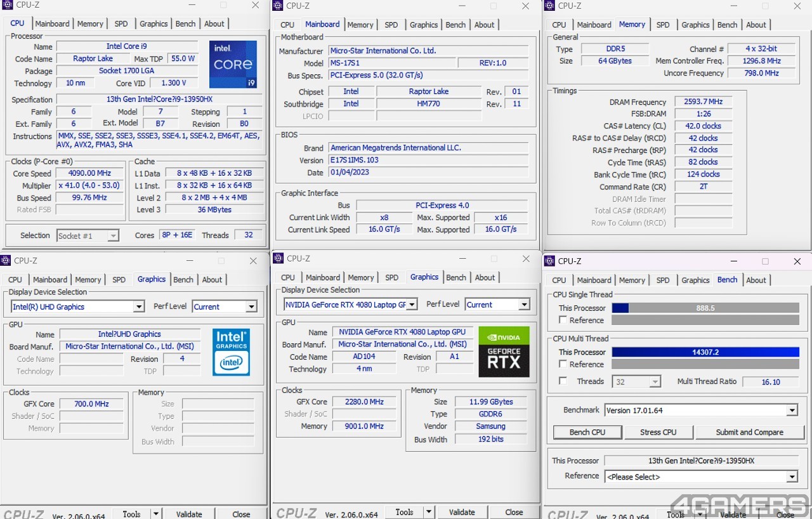Click the CPU-Z title icon in Mainboard window

pyautogui.click(x=278, y=6)
